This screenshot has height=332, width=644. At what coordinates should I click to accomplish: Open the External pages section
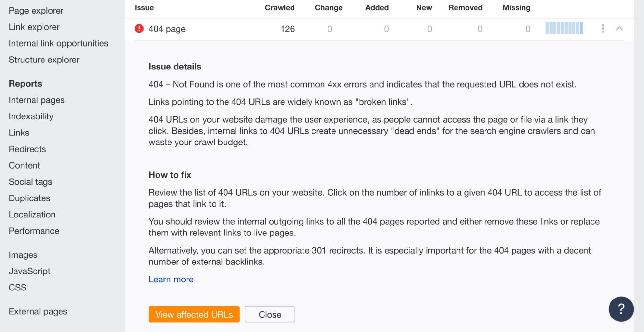point(38,311)
